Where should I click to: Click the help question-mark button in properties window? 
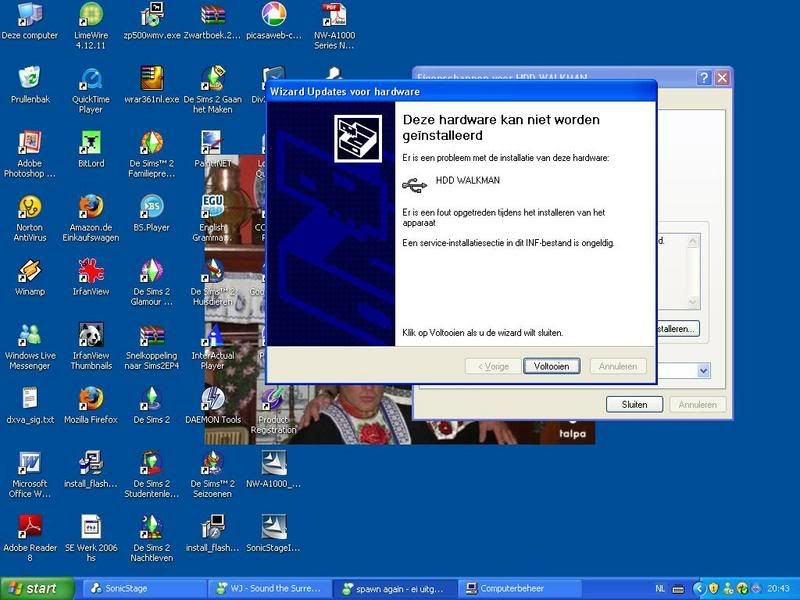(704, 78)
